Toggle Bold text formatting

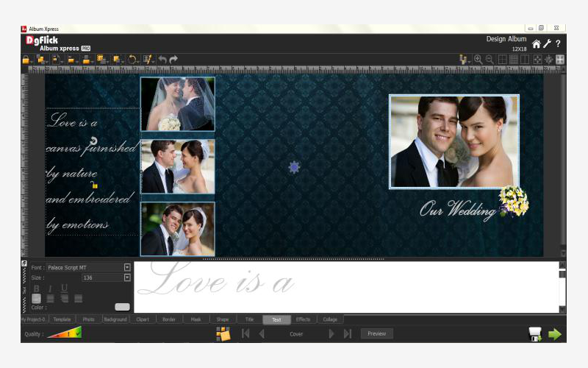tap(36, 288)
